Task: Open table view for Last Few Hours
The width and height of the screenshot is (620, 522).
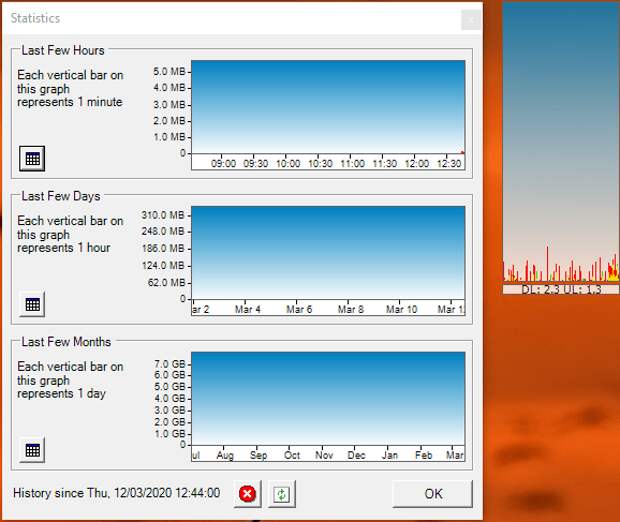Action: [x=32, y=158]
